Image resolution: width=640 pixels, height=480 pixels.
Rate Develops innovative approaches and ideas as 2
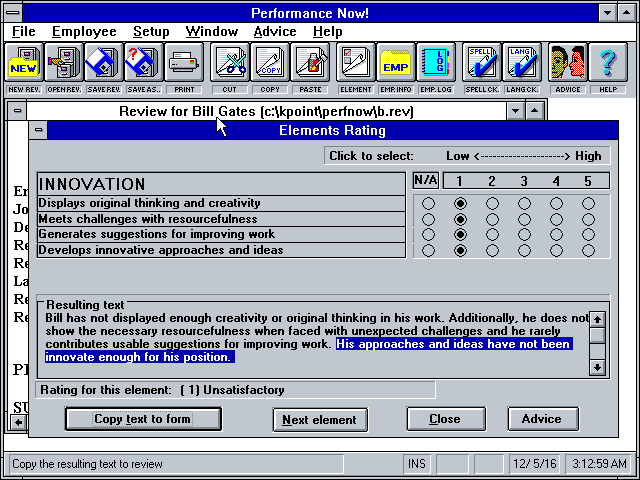[492, 250]
